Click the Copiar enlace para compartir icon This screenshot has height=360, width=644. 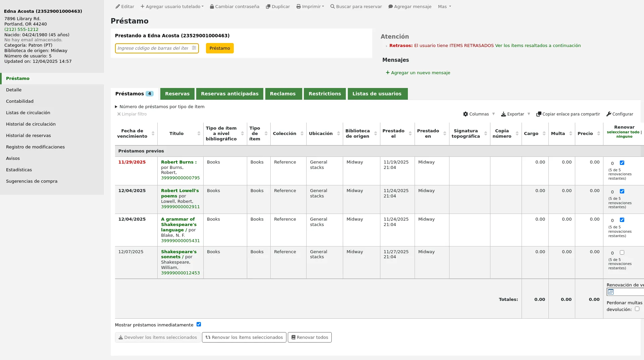coord(539,114)
